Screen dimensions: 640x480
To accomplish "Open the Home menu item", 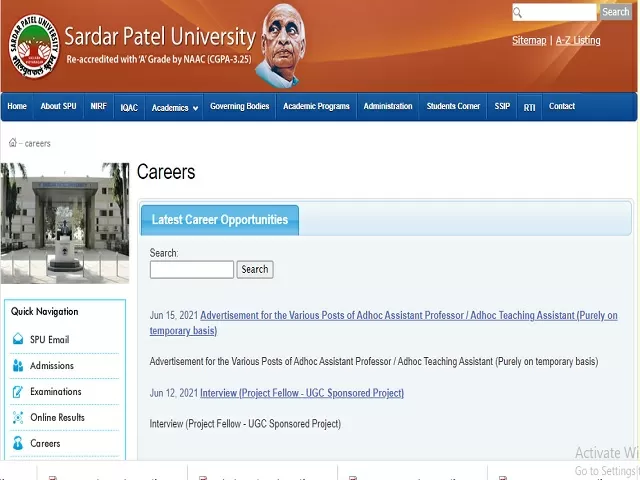I will 17,106.
